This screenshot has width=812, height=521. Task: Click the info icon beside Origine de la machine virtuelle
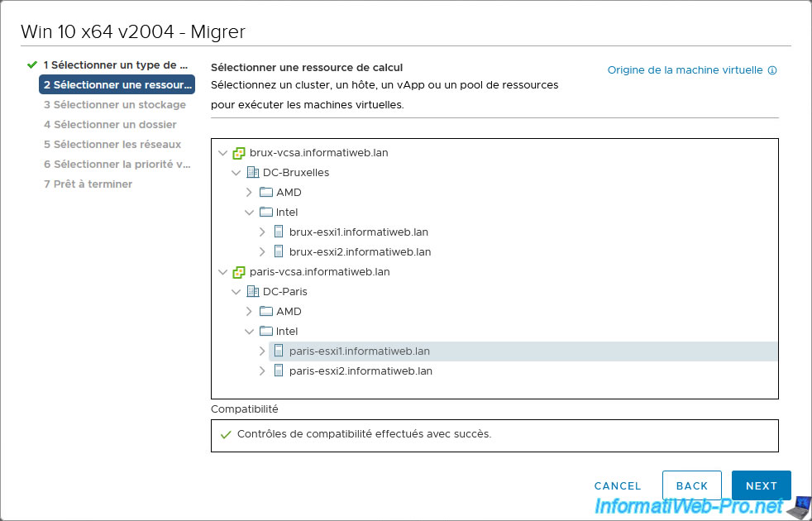(772, 70)
